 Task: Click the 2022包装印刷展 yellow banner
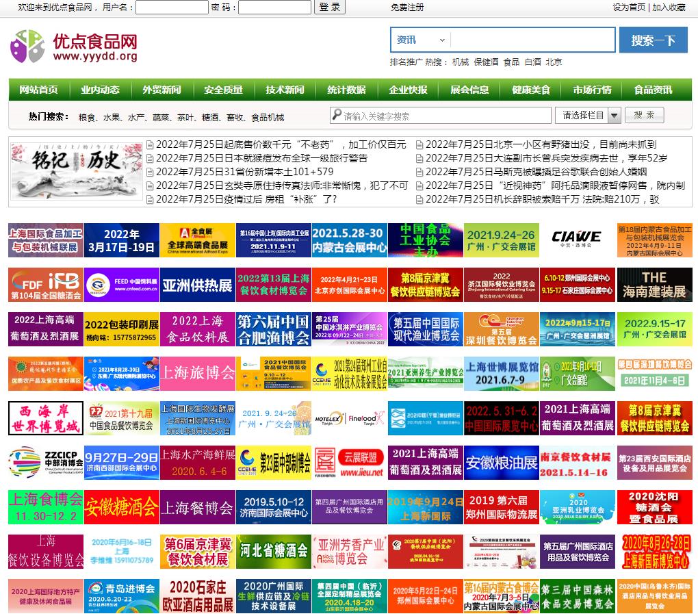122,329
